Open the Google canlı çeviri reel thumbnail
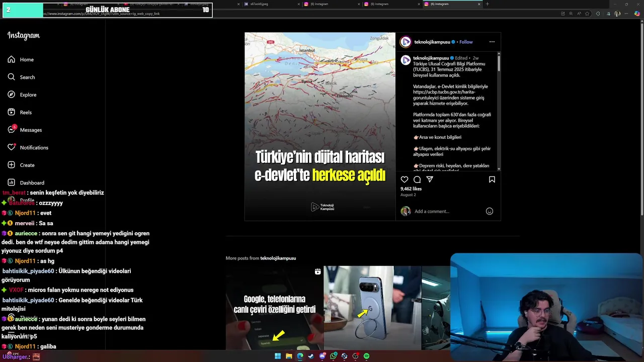644x362 pixels. pos(274,308)
